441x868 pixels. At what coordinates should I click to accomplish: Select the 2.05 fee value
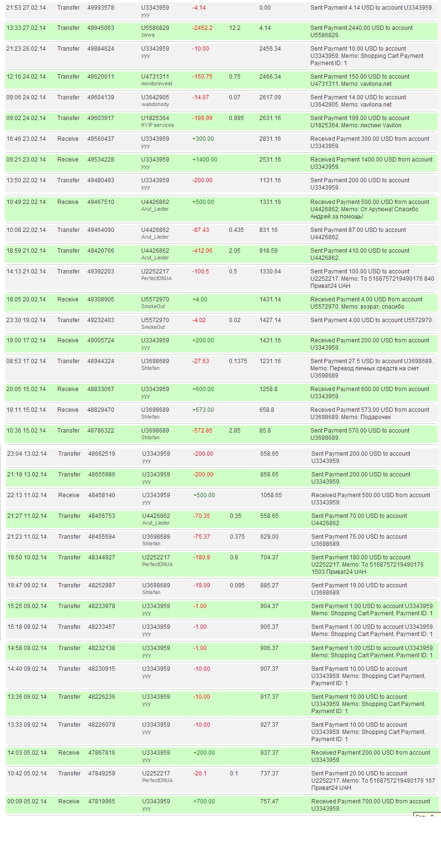235,251
